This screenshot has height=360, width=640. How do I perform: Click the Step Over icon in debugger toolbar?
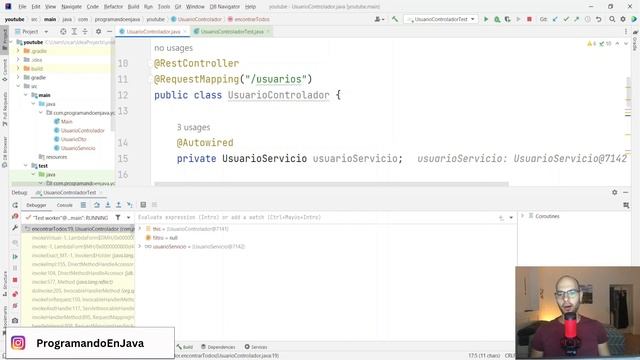click(97, 205)
